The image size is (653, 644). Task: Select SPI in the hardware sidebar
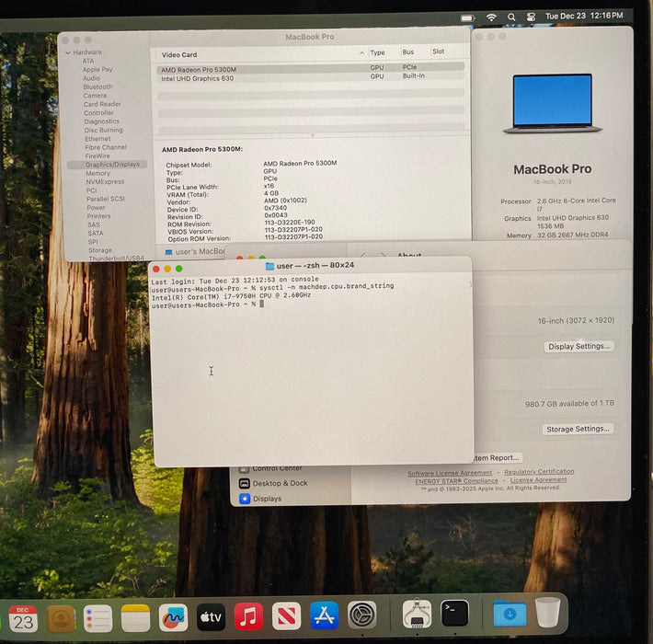(93, 242)
